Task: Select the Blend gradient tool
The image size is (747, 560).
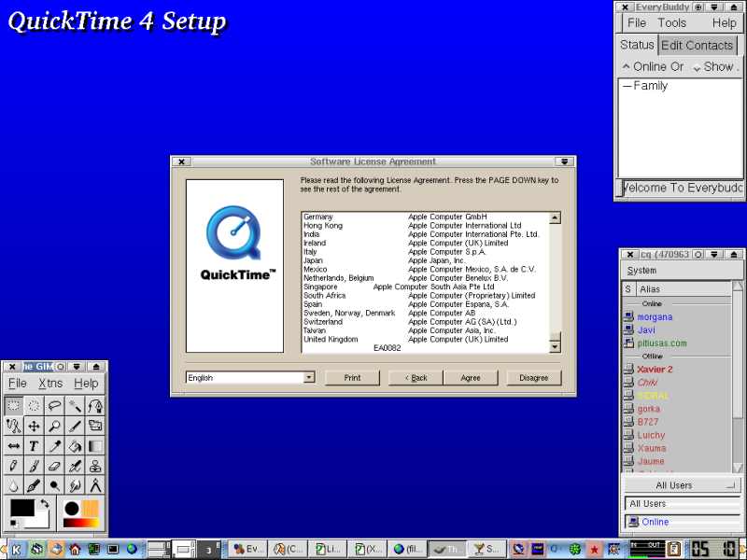Action: 95,446
